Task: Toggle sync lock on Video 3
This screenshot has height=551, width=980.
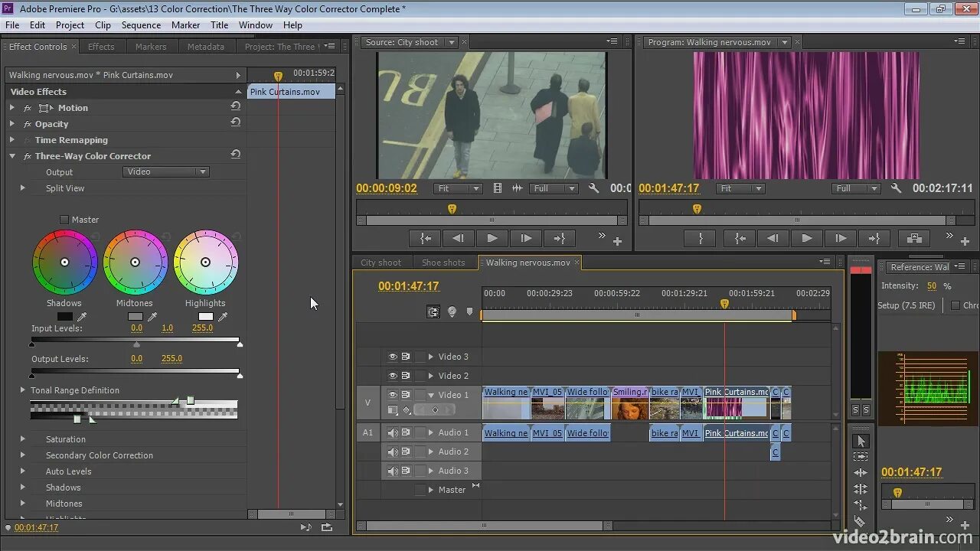Action: pos(406,357)
